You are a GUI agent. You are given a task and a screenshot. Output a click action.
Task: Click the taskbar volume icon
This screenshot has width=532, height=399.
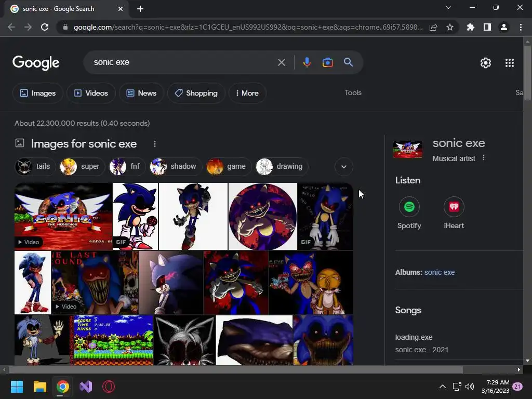point(470,387)
